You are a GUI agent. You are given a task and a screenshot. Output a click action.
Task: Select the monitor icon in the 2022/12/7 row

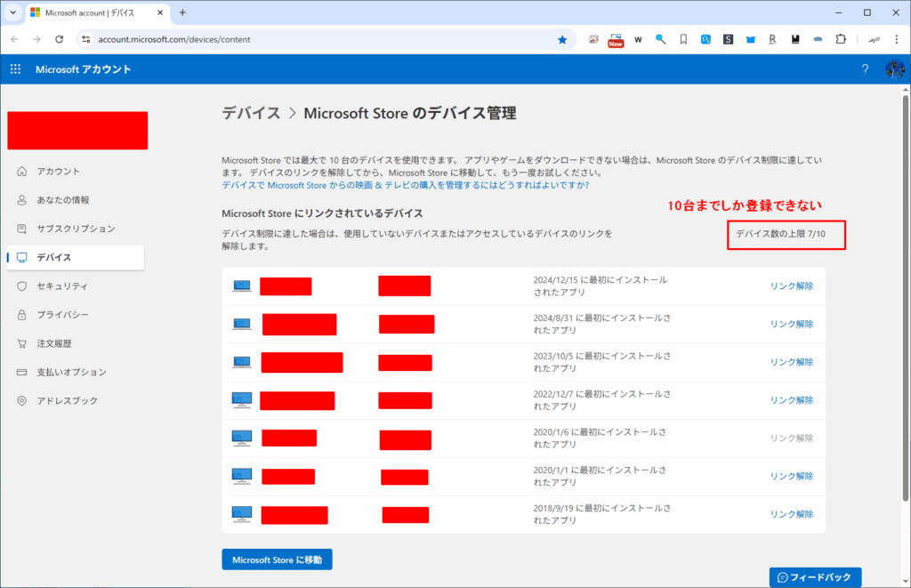[242, 399]
